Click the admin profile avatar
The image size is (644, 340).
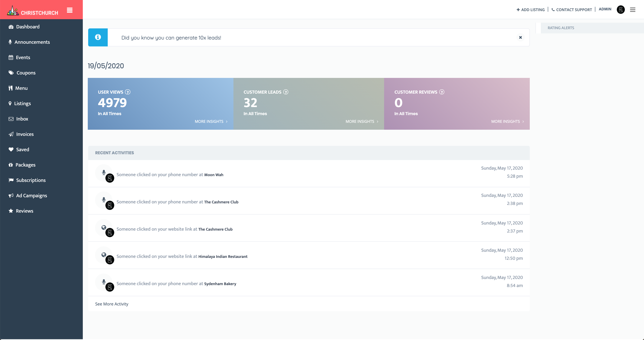[x=620, y=10]
